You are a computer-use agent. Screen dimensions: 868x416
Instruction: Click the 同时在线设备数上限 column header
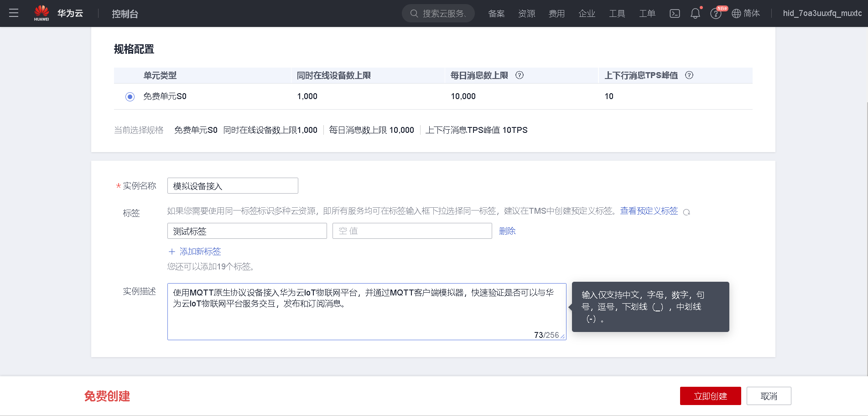pyautogui.click(x=334, y=75)
